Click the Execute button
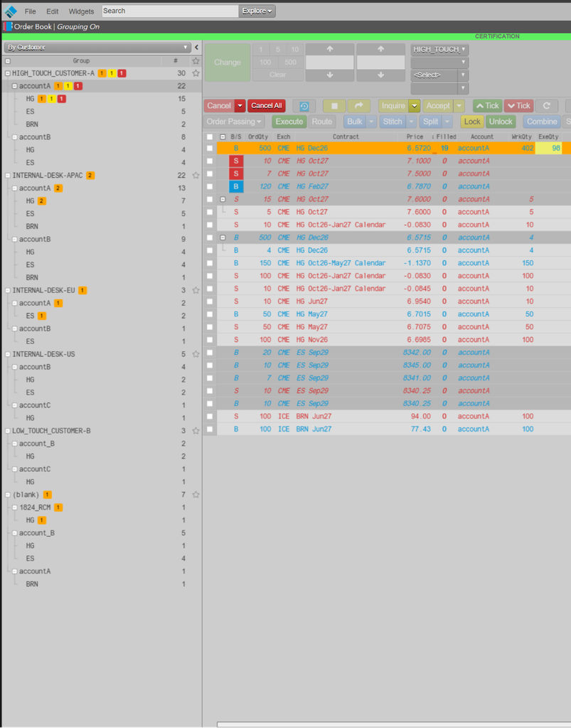Image resolution: width=571 pixels, height=728 pixels. (x=289, y=122)
